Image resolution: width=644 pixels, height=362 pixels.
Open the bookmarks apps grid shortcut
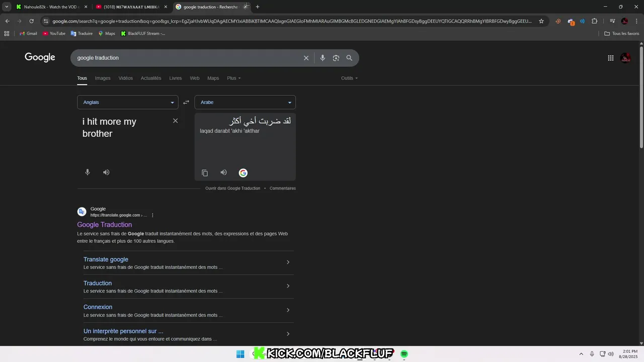(x=7, y=33)
